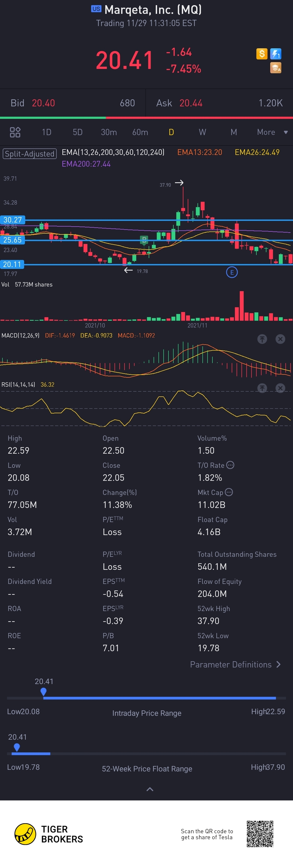Tap the EPS TTM value -0.54
Screen dimensions: 293x868
click(x=113, y=594)
